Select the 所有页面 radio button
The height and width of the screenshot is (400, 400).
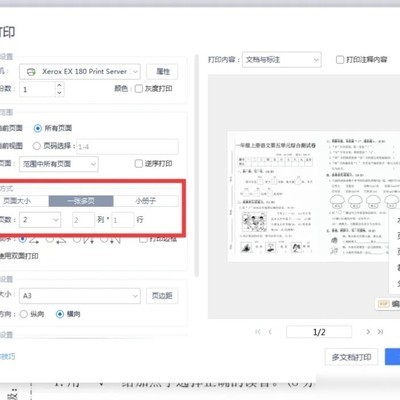point(38,128)
